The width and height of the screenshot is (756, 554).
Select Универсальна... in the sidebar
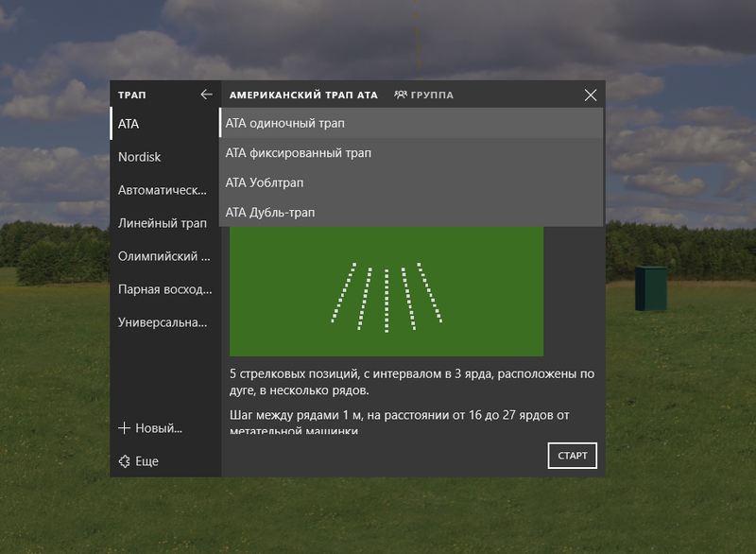165,322
